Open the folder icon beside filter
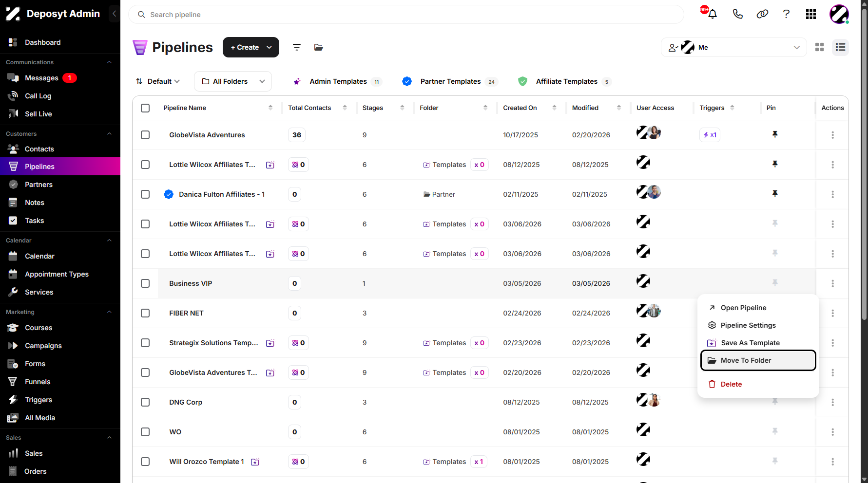Viewport: 868px width, 483px height. [x=319, y=47]
